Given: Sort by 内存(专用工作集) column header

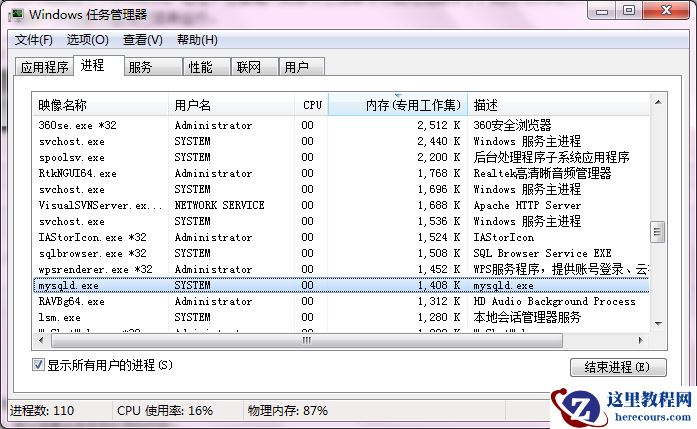Looking at the screenshot, I should 398,105.
